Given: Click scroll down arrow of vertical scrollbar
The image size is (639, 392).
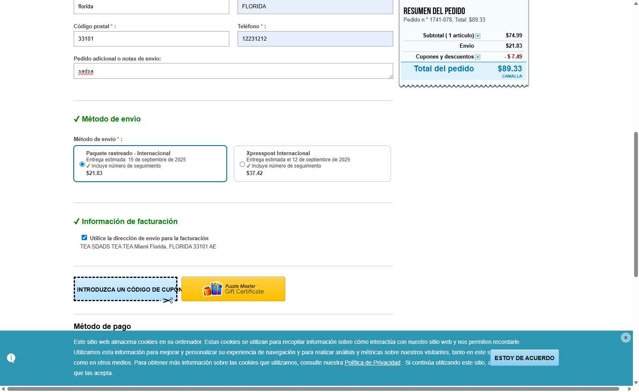Looking at the screenshot, I should [636, 383].
